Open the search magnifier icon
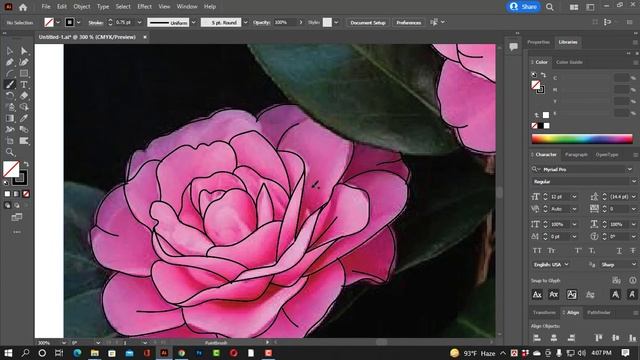The height and width of the screenshot is (360, 640). pyautogui.click(x=550, y=7)
